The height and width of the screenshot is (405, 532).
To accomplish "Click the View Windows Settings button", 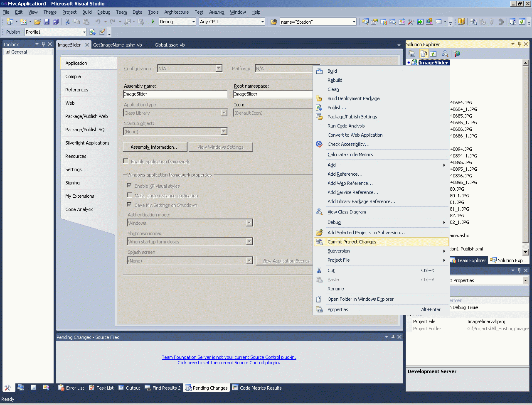I will click(x=221, y=147).
